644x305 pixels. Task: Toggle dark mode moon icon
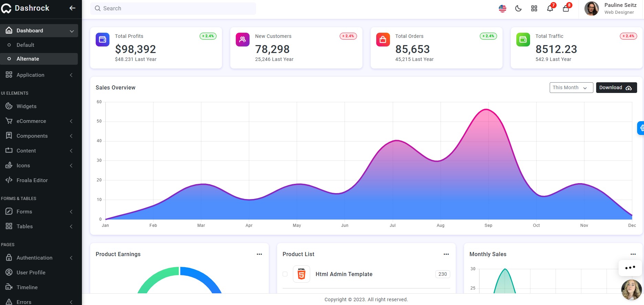(518, 9)
